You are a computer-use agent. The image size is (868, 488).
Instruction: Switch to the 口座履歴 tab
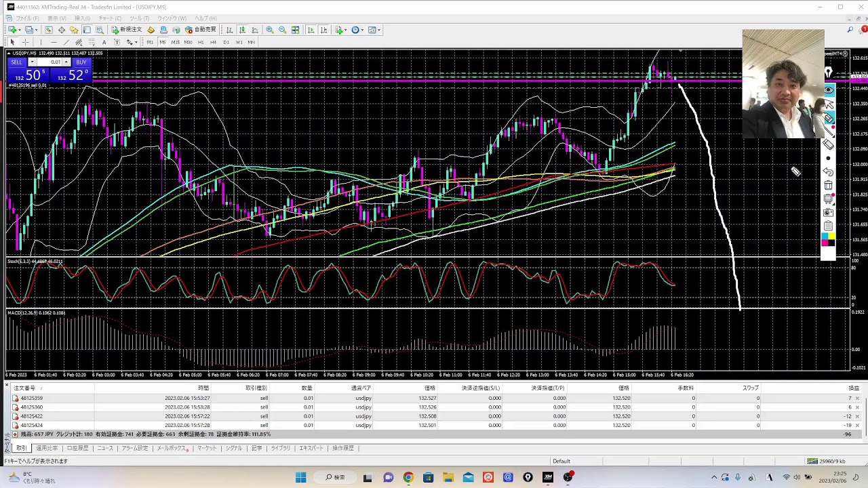(77, 448)
